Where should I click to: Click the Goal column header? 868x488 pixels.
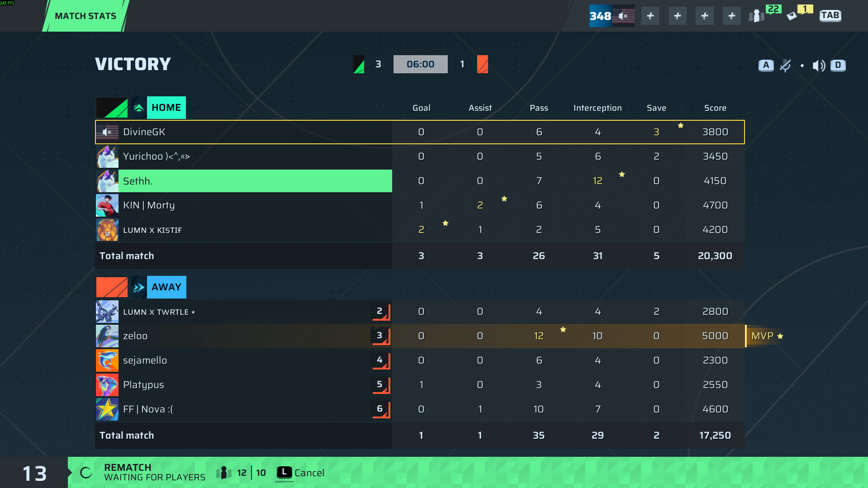coord(421,108)
